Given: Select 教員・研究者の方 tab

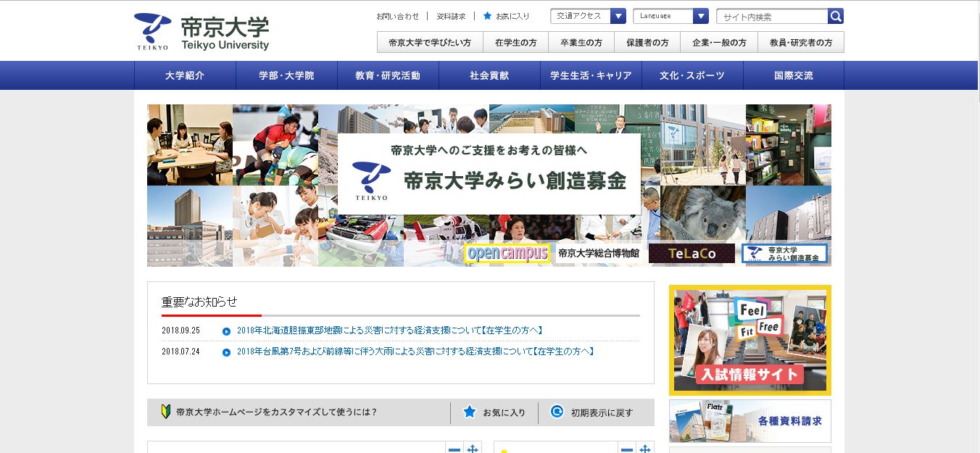Looking at the screenshot, I should pos(801,43).
